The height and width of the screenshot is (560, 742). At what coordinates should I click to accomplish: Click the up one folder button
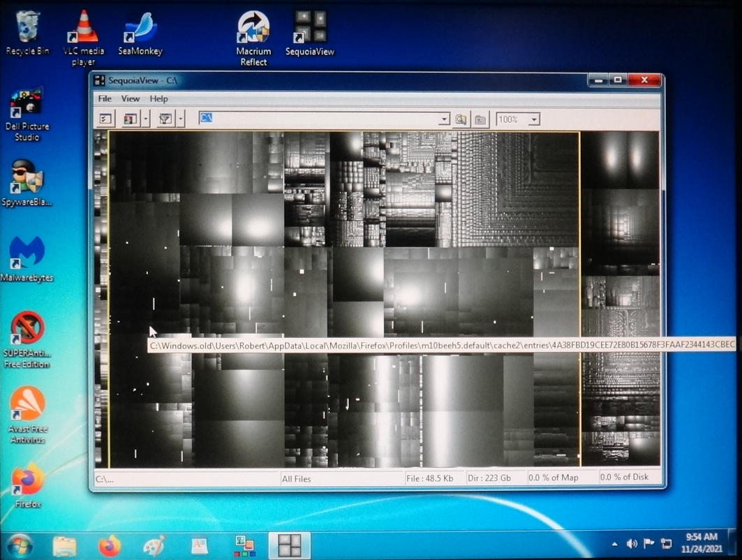pyautogui.click(x=480, y=119)
